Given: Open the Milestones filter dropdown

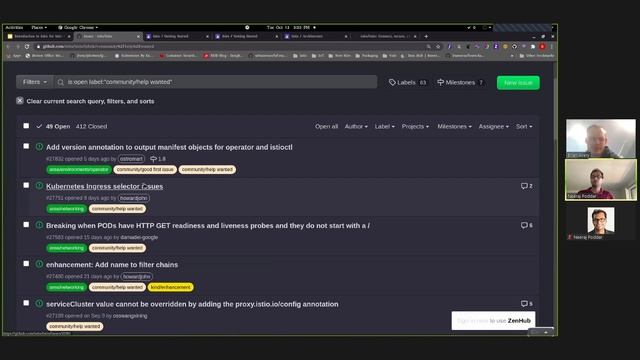Looking at the screenshot, I should coord(454,127).
